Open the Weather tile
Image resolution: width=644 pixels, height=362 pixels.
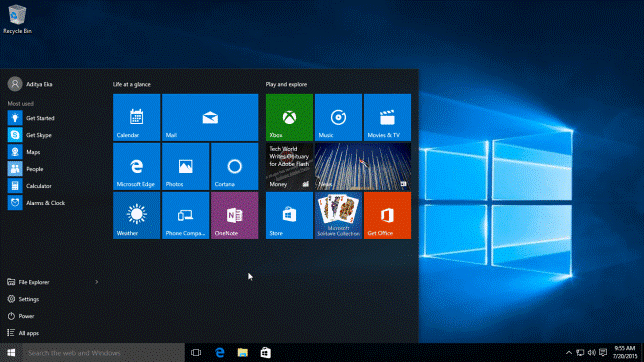(x=136, y=215)
